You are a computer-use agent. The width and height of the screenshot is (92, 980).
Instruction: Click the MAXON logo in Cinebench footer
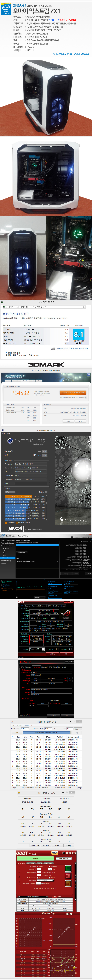(x=15, y=528)
